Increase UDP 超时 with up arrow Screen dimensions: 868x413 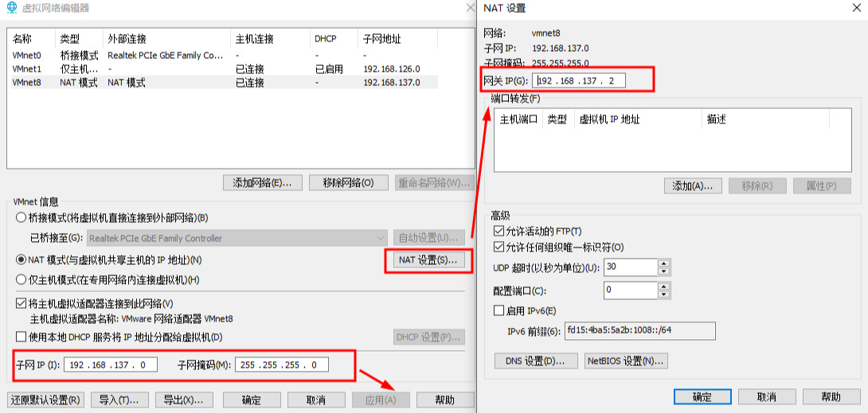(x=664, y=263)
